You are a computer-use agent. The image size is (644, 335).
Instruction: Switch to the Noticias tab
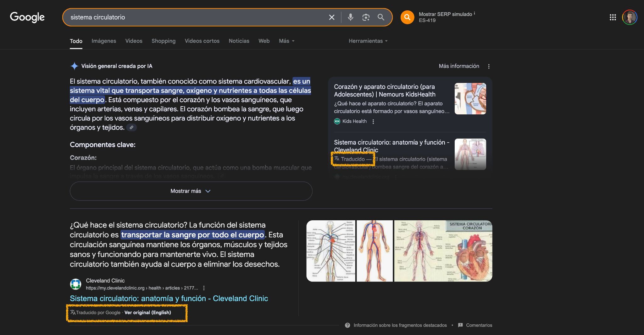(239, 41)
